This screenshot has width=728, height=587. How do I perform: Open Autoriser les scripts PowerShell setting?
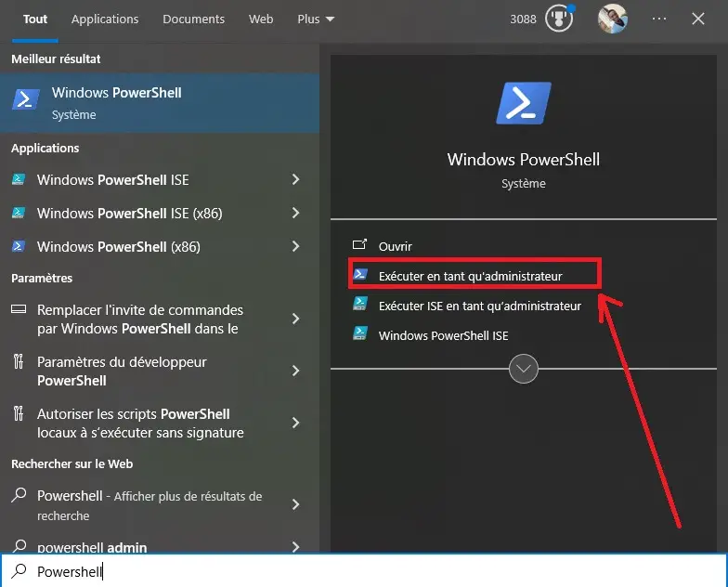140,424
